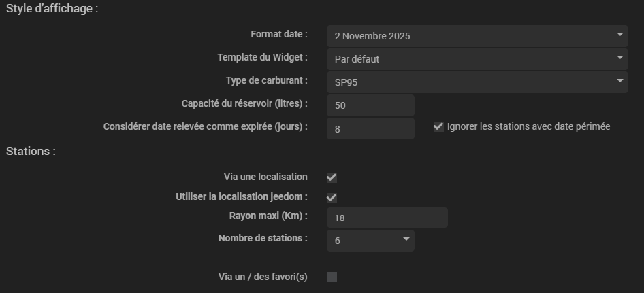Viewport: 644px width, 293px height.
Task: Uncheck Via une localisation checkbox
Action: 332,177
